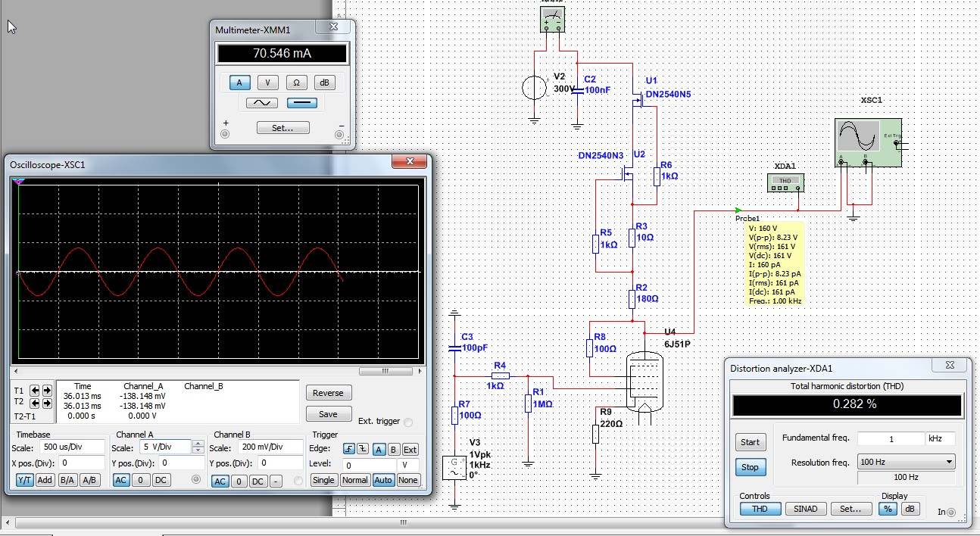Move cursor T1 right in the oscilloscope
980x536 pixels.
point(47,391)
